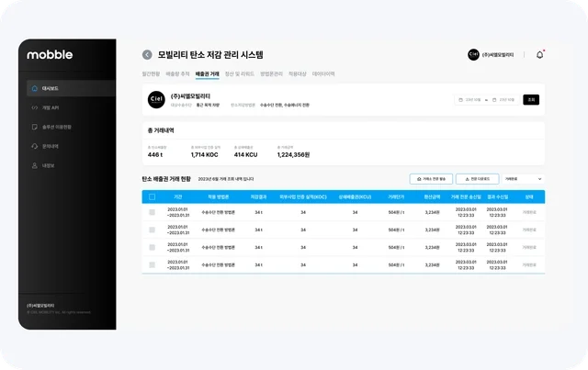Check the fourth table row checkbox

tap(153, 265)
